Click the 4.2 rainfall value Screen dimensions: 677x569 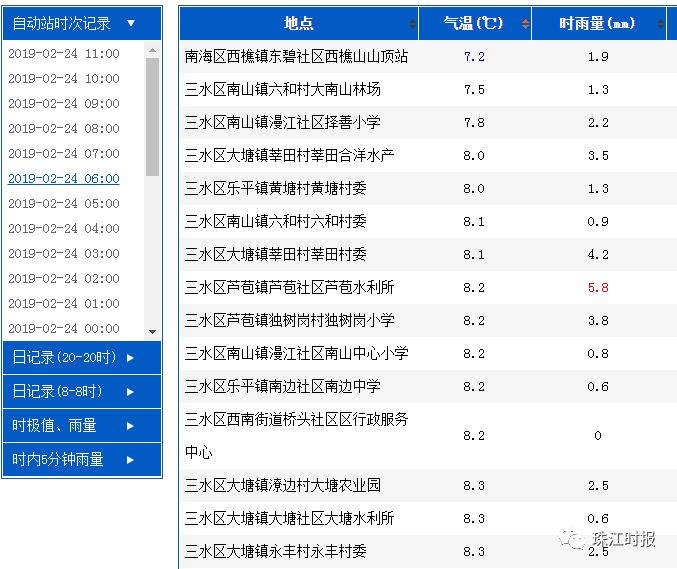click(598, 255)
